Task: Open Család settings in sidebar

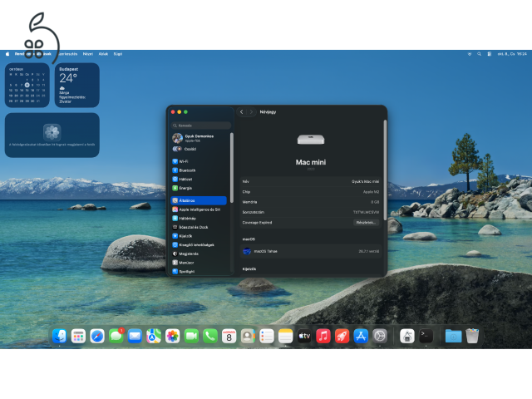Action: [x=200, y=149]
